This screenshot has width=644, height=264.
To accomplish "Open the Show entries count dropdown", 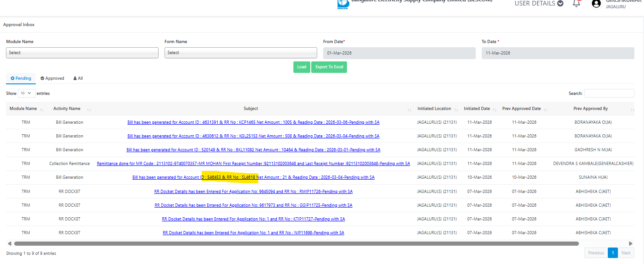I will pyautogui.click(x=27, y=93).
